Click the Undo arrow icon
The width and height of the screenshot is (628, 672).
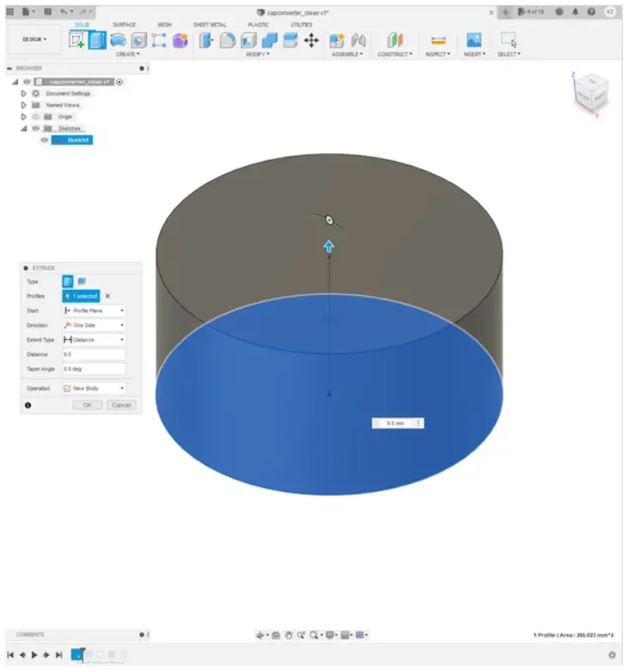pyautogui.click(x=64, y=11)
